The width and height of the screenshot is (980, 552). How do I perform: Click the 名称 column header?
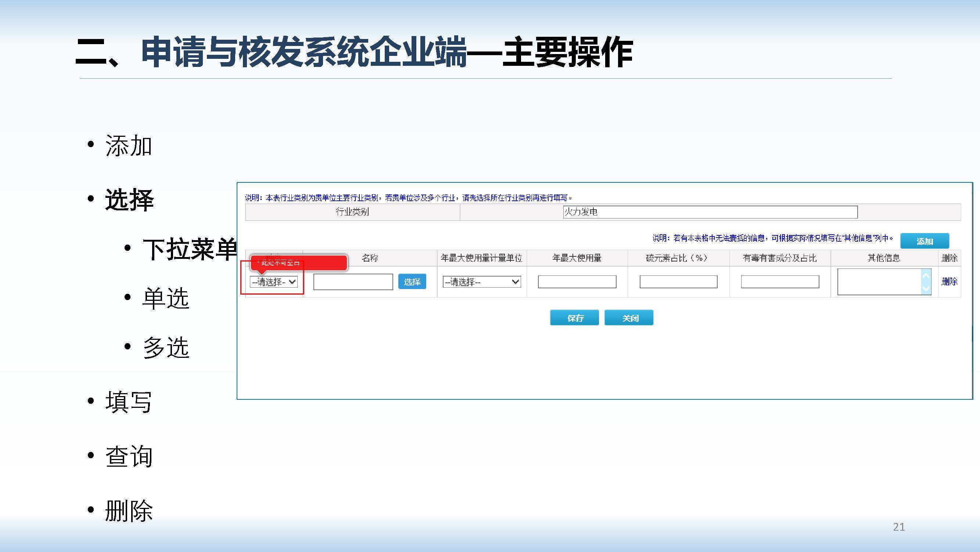[369, 259]
